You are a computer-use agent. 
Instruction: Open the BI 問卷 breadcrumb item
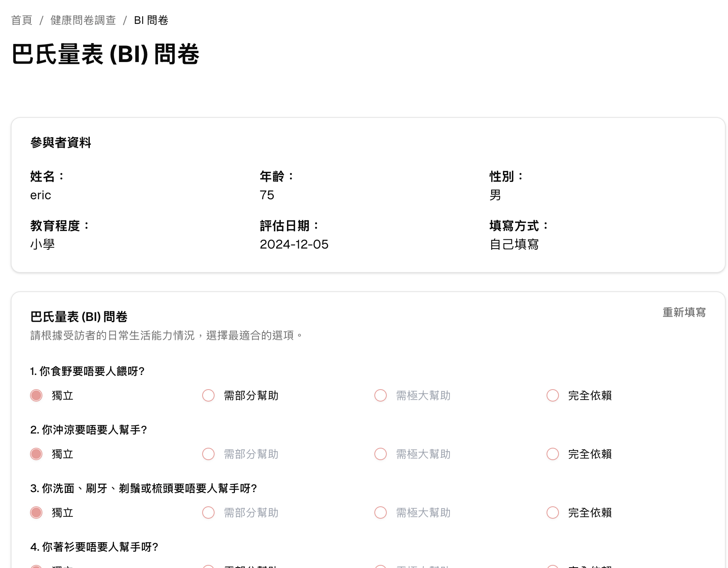(x=152, y=20)
